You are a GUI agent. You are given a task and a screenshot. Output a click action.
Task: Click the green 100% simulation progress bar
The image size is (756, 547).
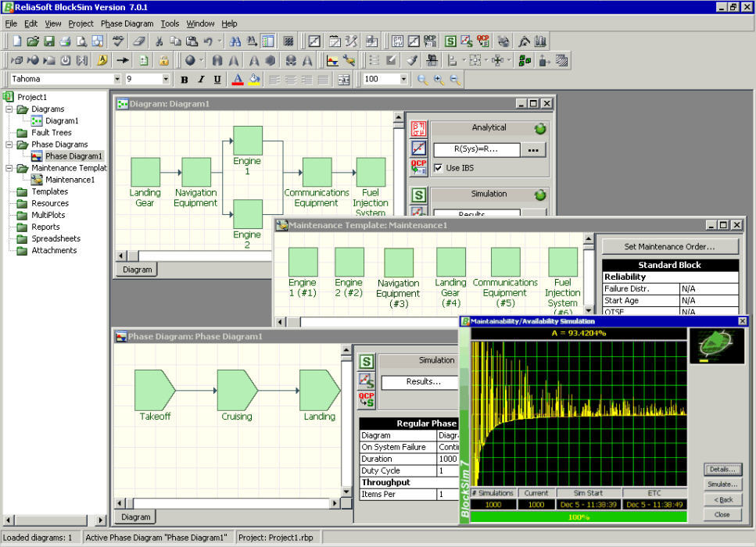coord(579,517)
